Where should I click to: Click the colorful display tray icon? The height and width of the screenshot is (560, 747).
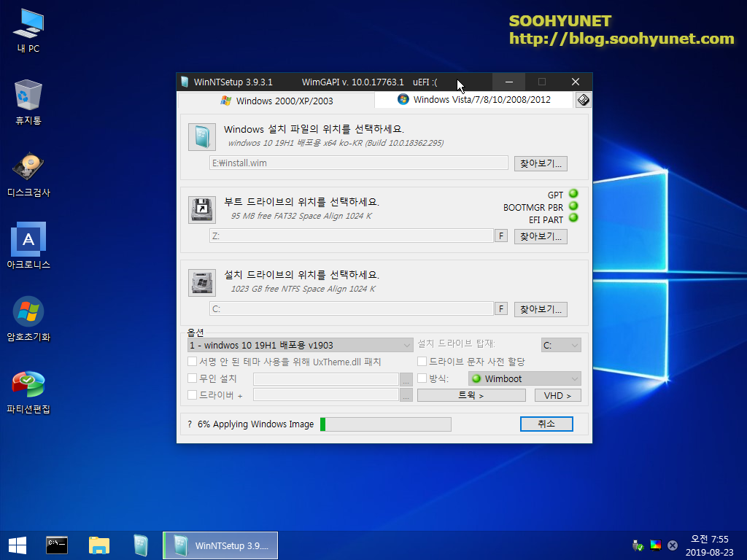pos(656,545)
